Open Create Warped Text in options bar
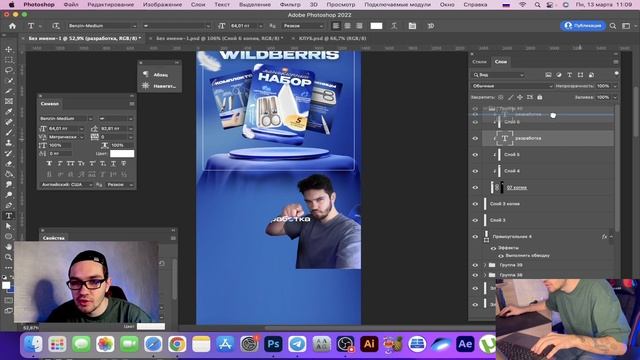Image resolution: width=640 pixels, height=360 pixels. point(394,26)
